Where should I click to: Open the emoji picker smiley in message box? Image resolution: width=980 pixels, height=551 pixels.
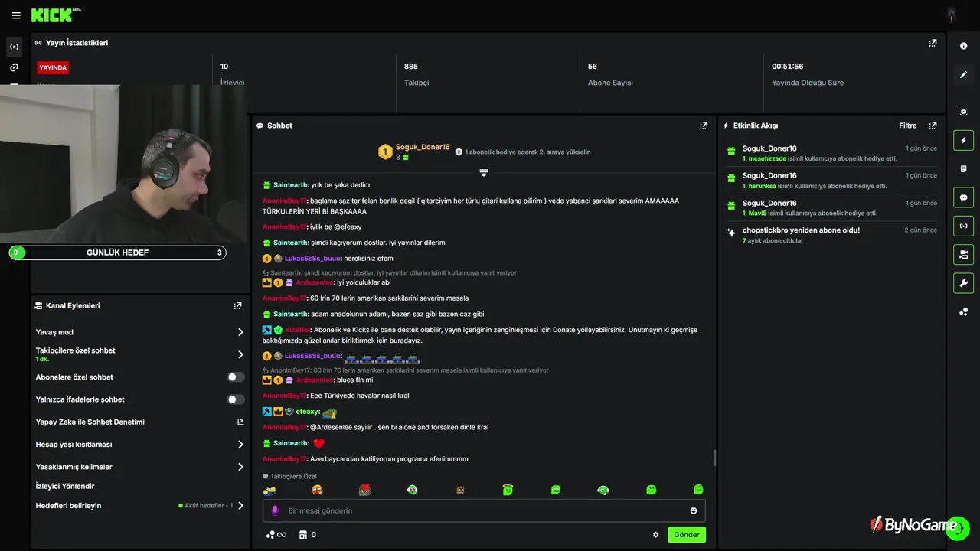point(694,510)
